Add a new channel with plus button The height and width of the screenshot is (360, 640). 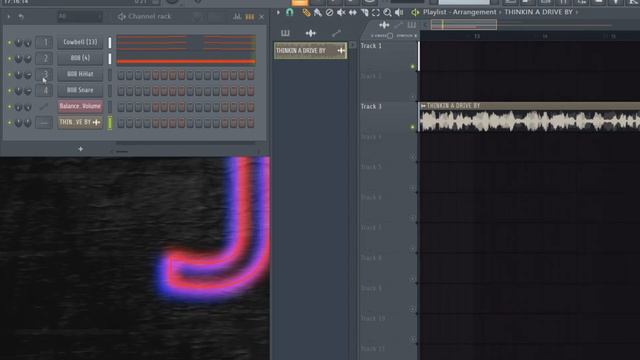pyautogui.click(x=80, y=149)
